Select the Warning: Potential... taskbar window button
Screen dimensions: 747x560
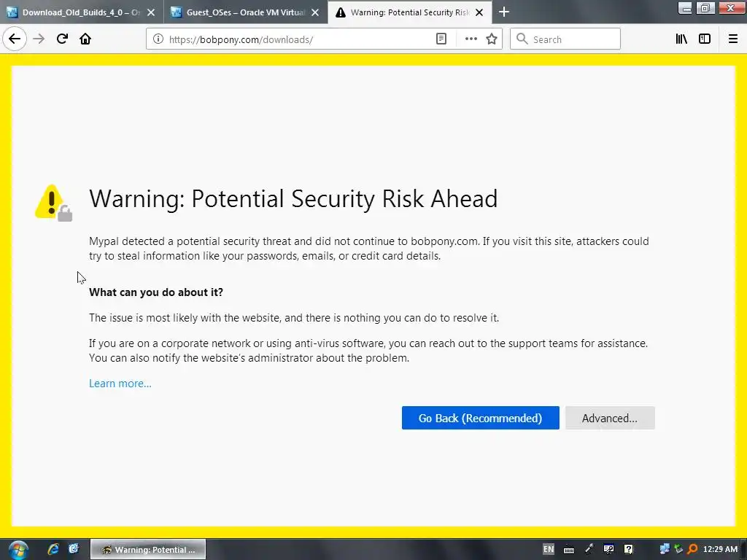pyautogui.click(x=148, y=550)
